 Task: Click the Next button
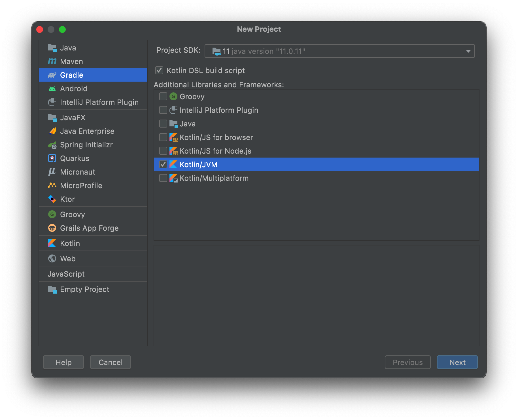(x=457, y=362)
